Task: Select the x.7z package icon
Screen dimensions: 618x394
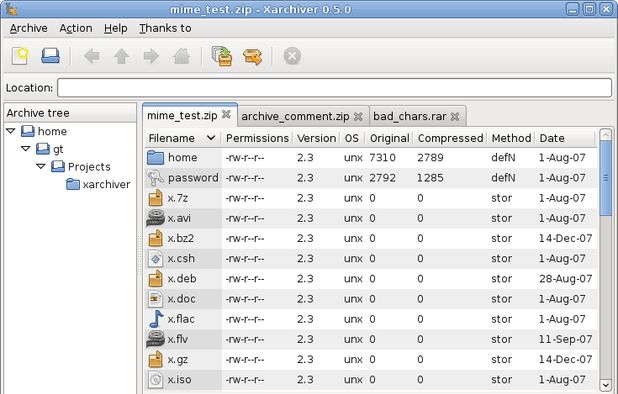Action: 155,198
